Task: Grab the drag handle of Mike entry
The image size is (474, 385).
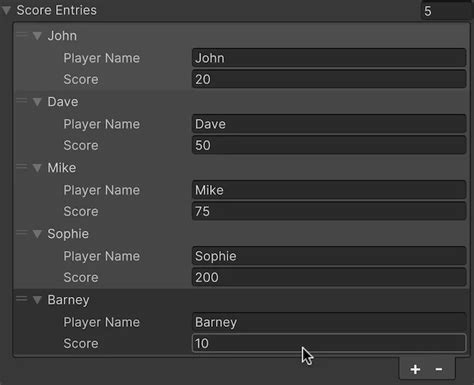Action: point(22,167)
